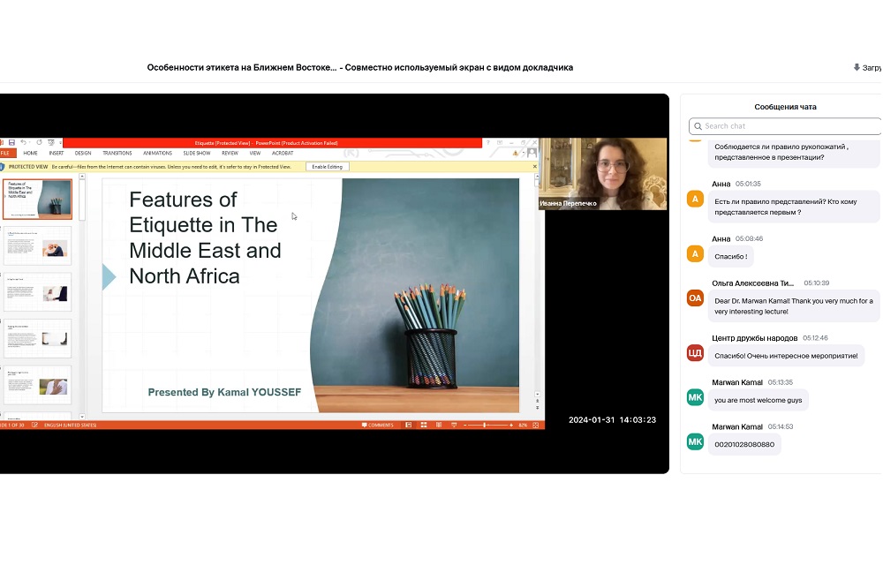The width and height of the screenshot is (883, 588).
Task: Select the second slide thumbnail
Action: [x=37, y=245]
